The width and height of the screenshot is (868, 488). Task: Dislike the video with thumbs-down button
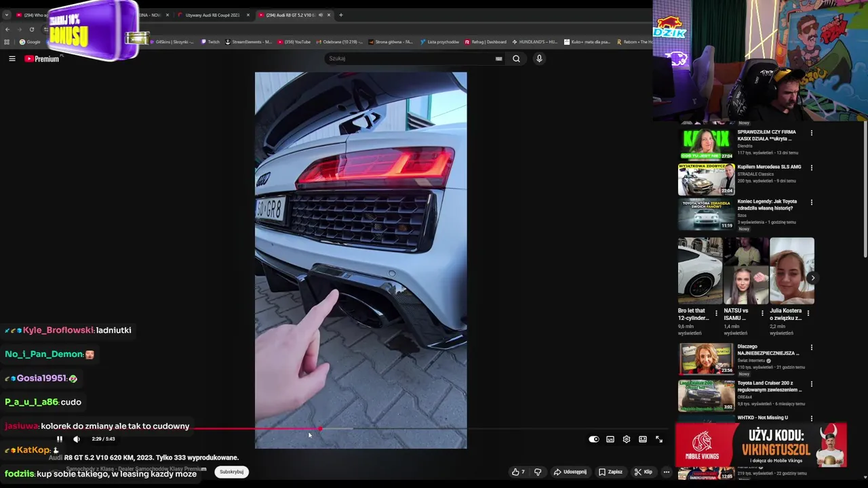(x=538, y=472)
